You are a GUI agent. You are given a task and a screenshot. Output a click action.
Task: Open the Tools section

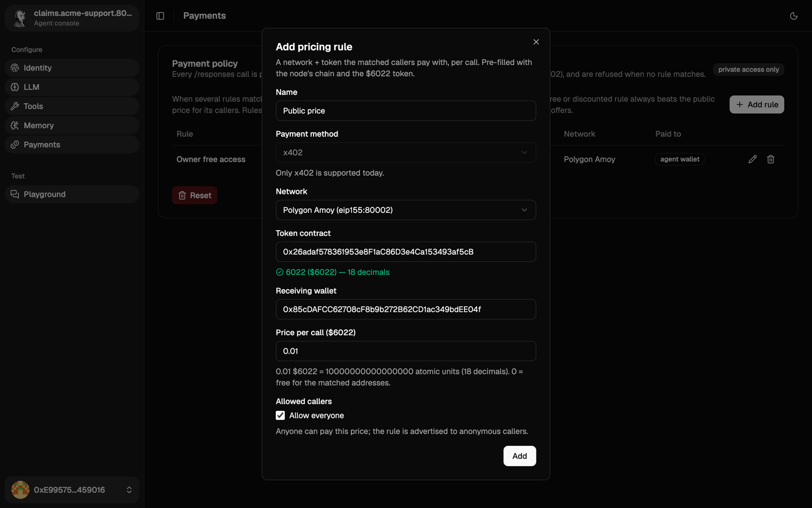pyautogui.click(x=72, y=106)
